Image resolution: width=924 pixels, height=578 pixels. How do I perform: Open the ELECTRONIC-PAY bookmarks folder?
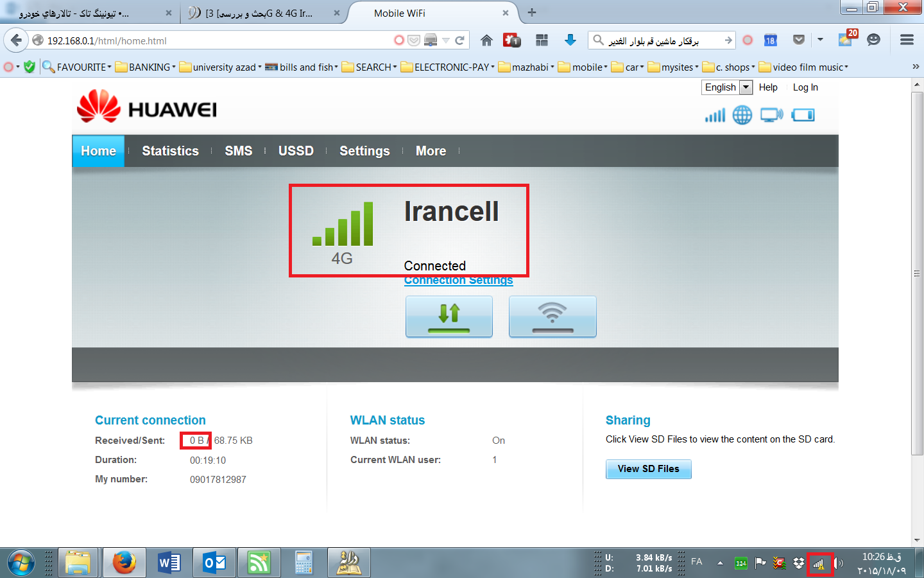point(447,67)
